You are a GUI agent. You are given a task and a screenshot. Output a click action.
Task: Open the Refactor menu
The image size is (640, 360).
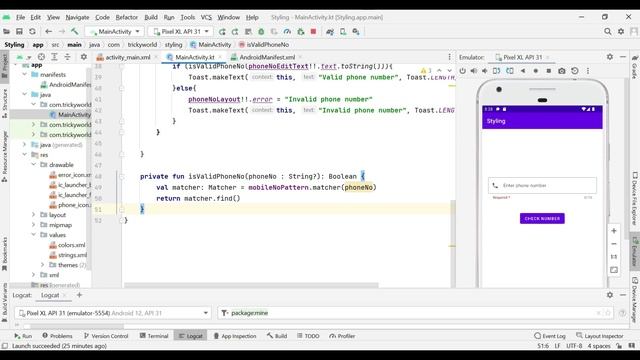[x=127, y=17]
